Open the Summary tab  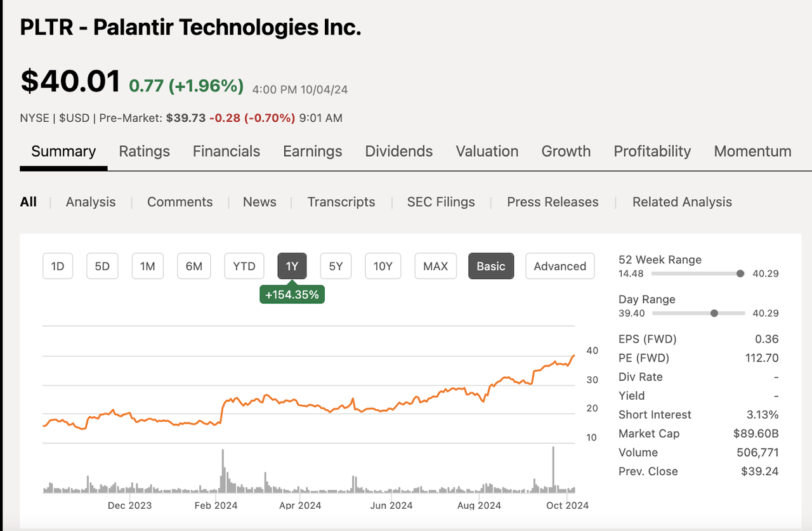point(63,152)
